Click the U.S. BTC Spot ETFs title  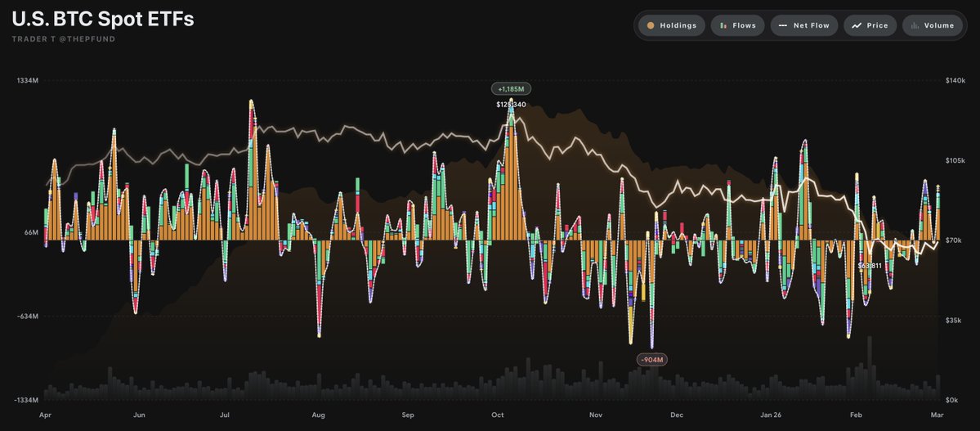coord(102,20)
